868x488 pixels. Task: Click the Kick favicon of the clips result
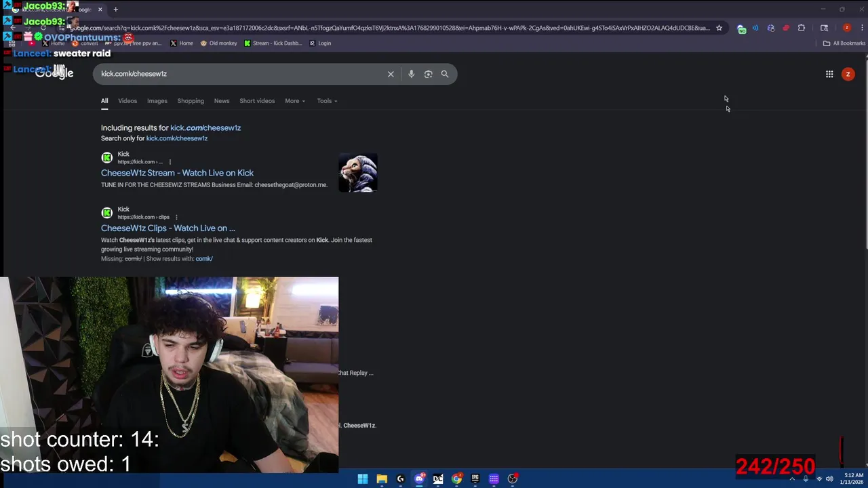tap(106, 213)
